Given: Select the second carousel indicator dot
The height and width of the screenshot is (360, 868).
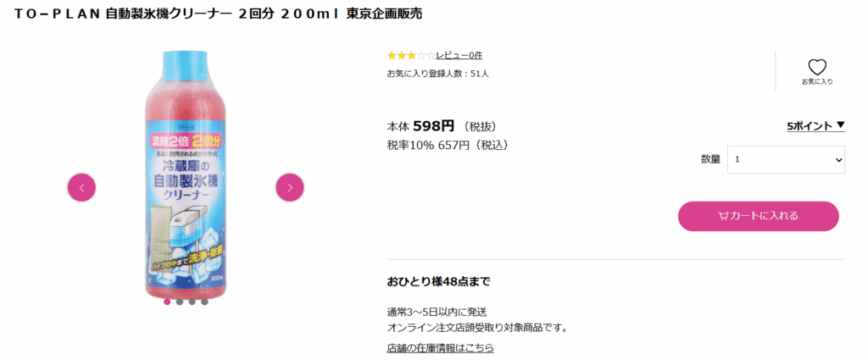Looking at the screenshot, I should click(x=180, y=302).
